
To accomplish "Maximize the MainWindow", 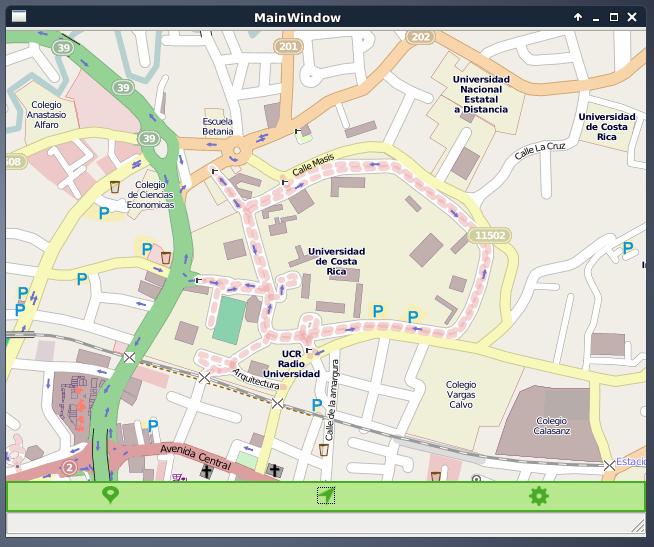I will pos(614,17).
